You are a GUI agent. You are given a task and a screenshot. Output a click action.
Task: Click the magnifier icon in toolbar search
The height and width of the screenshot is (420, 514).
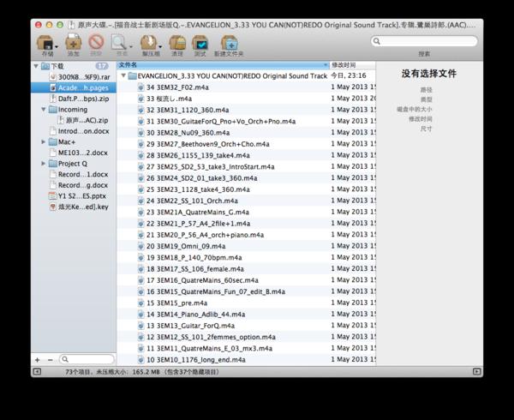pyautogui.click(x=377, y=41)
